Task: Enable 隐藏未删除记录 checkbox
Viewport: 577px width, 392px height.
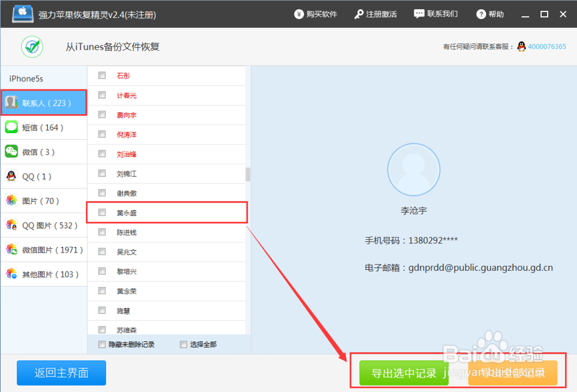Action: click(102, 344)
